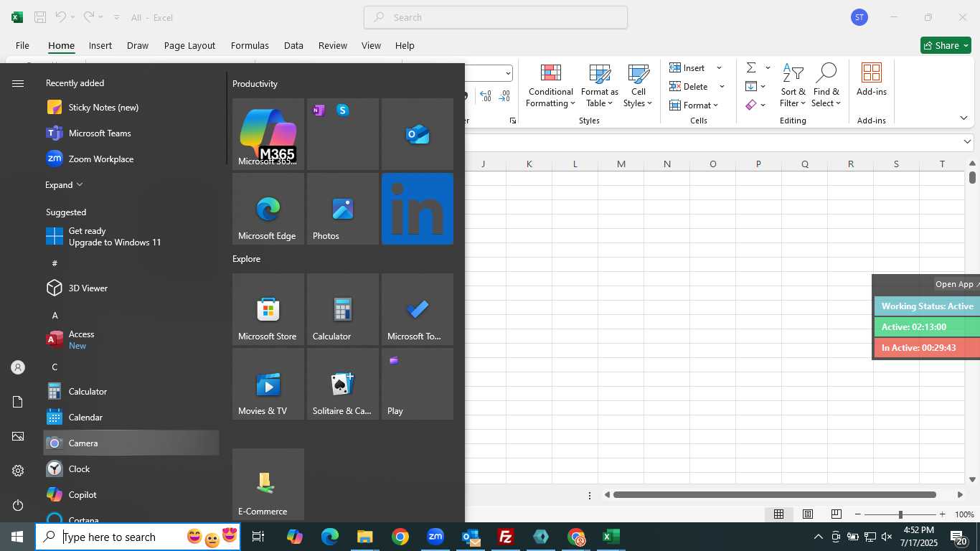Open Sort & Filter dropdown

point(793,86)
